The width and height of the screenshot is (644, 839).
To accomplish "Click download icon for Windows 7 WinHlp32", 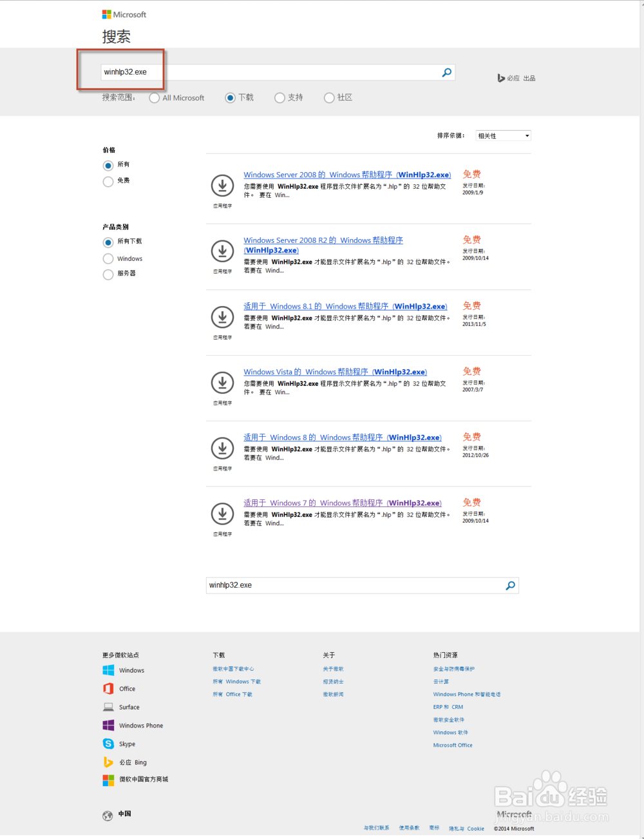I will point(222,514).
